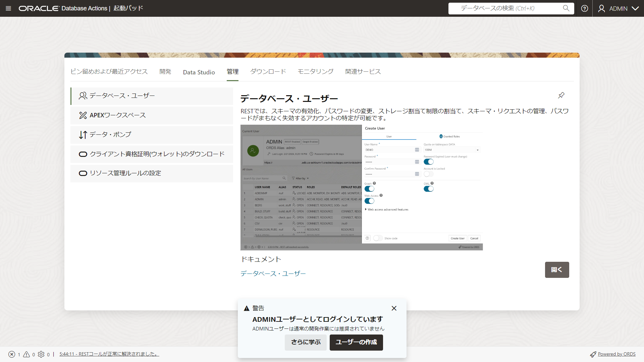Select リソース管理ルールの設定 sidebar item
644x362 pixels.
[x=152, y=173]
